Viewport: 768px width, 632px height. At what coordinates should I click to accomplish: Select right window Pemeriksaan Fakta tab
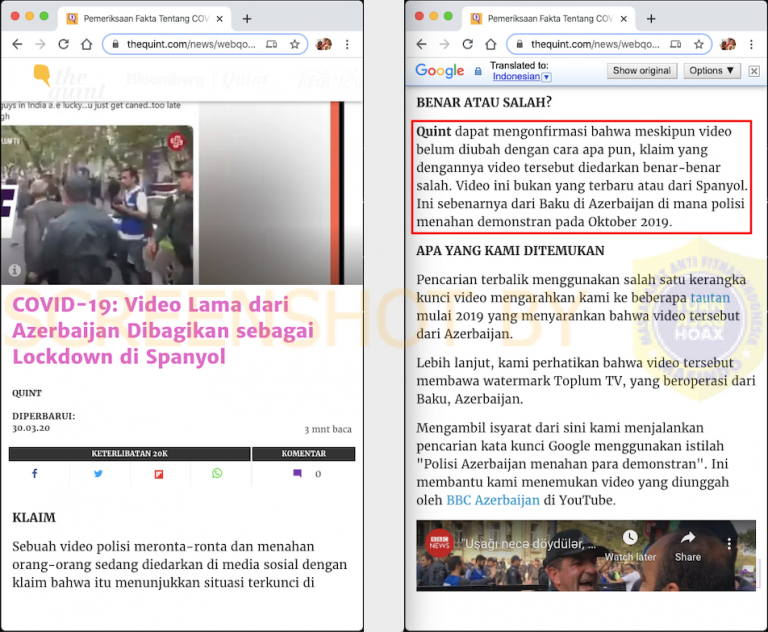[x=549, y=19]
